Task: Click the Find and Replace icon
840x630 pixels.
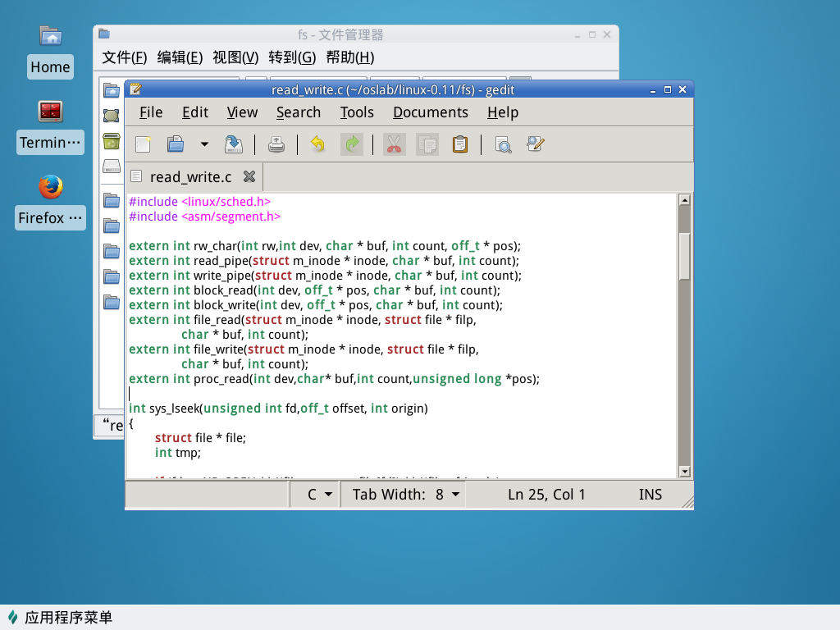Action: [x=536, y=144]
